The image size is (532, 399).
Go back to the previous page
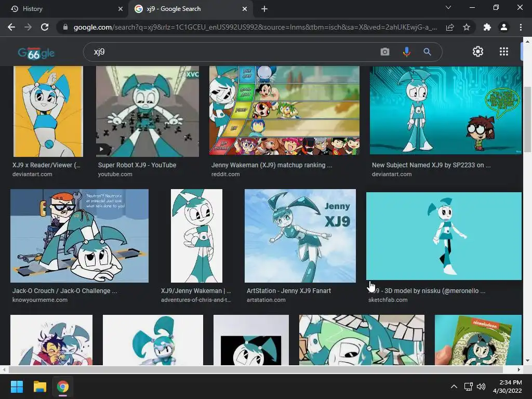tap(11, 27)
